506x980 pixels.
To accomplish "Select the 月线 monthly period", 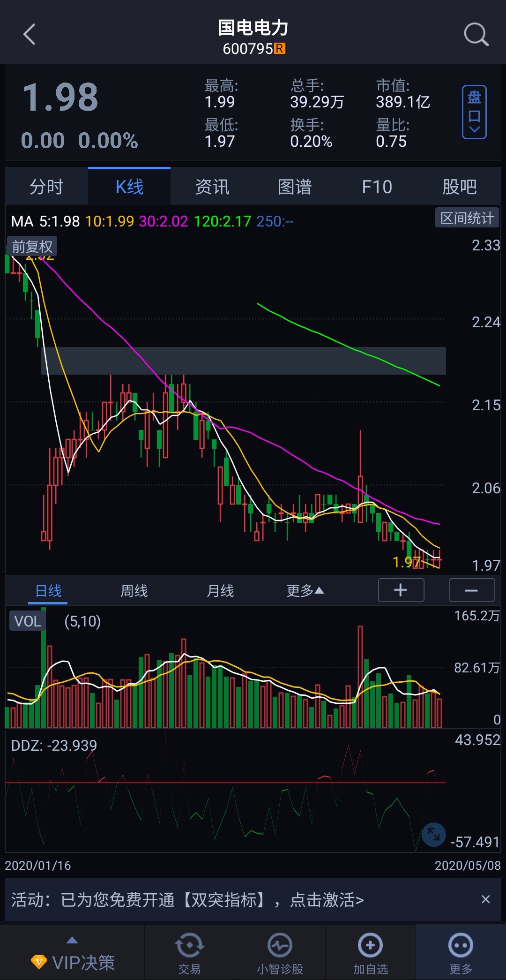I will 220,591.
